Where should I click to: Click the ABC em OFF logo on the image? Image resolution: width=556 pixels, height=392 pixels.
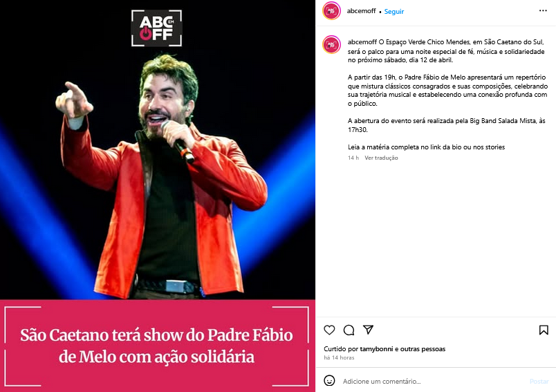click(x=156, y=28)
